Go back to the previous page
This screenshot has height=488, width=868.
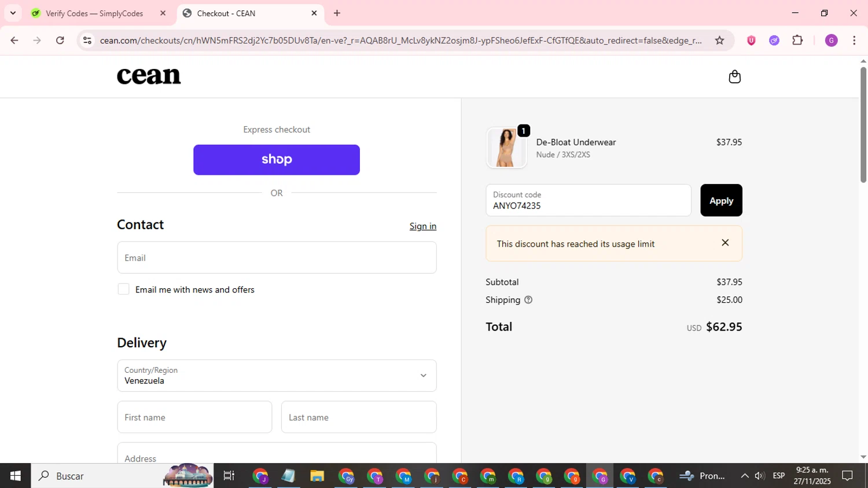pos(14,41)
